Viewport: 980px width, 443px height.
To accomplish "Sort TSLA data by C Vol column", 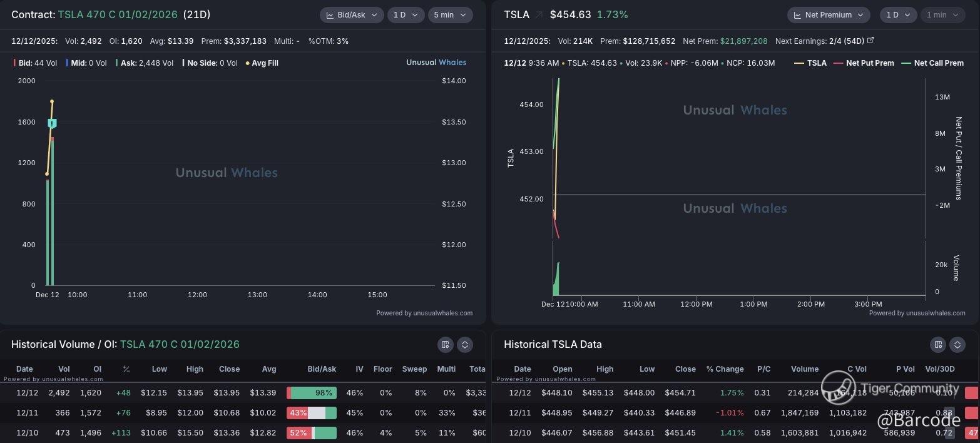I will (x=857, y=369).
